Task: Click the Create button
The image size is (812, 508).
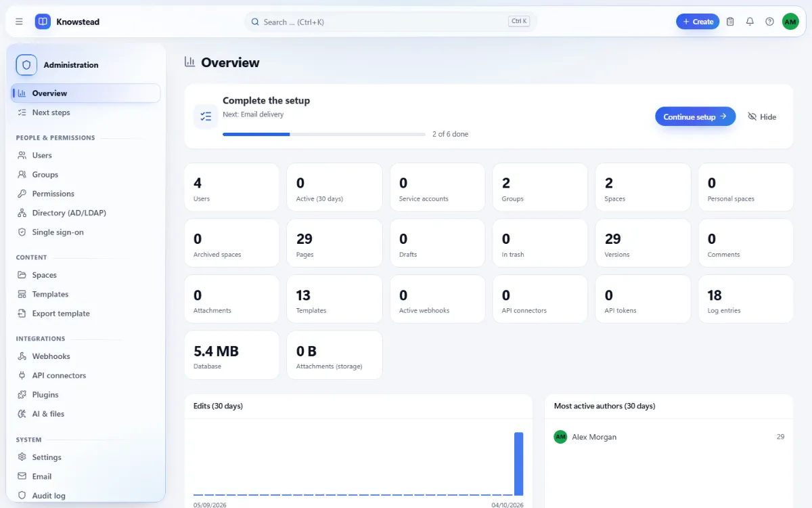Action: [x=698, y=22]
